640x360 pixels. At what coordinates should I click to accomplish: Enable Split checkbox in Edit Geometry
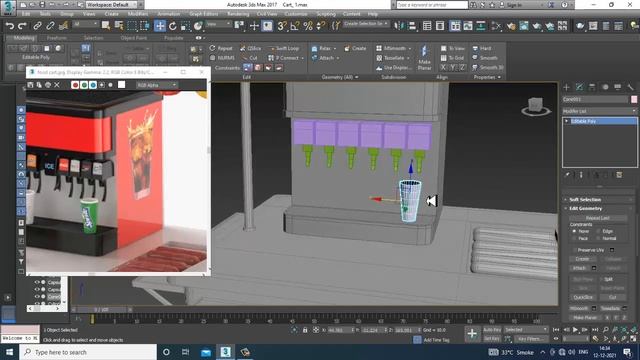[x=601, y=279]
